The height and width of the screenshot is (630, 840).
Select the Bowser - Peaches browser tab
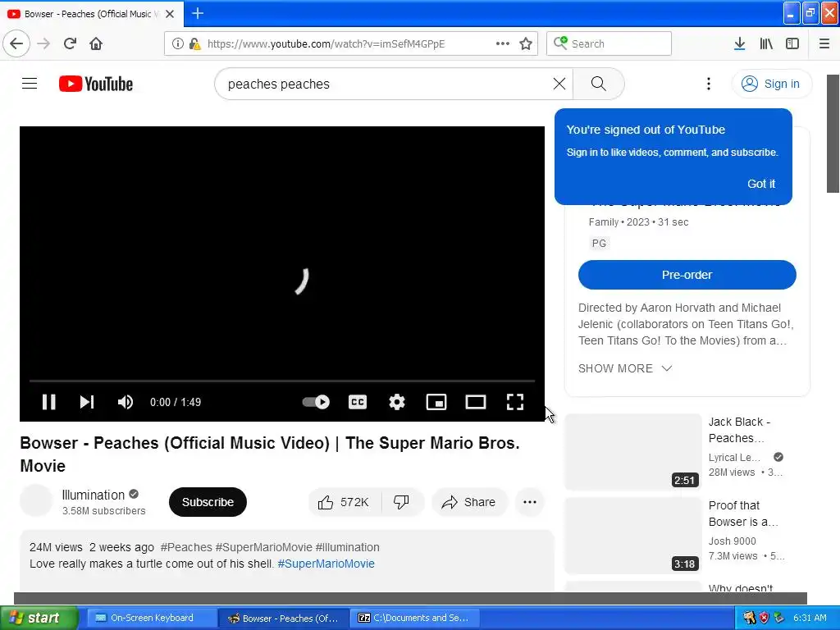click(91, 14)
